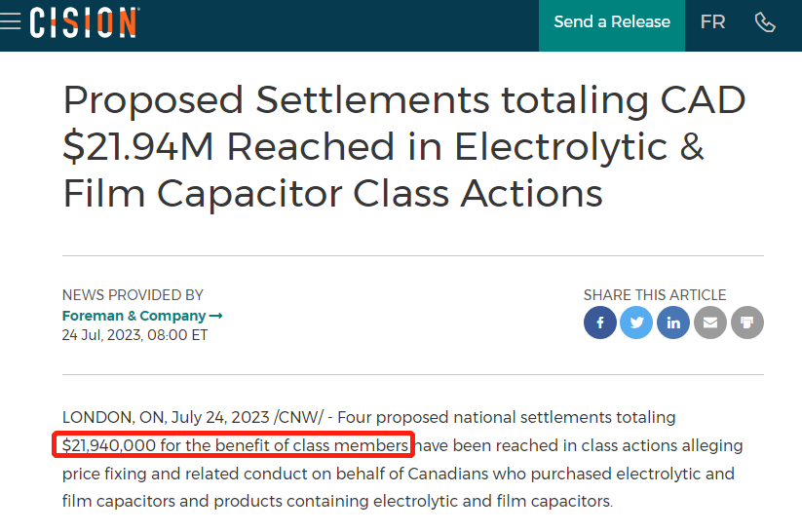Image resolution: width=802 pixels, height=532 pixels.
Task: Open the Foreman & Company link
Action: [x=134, y=316]
